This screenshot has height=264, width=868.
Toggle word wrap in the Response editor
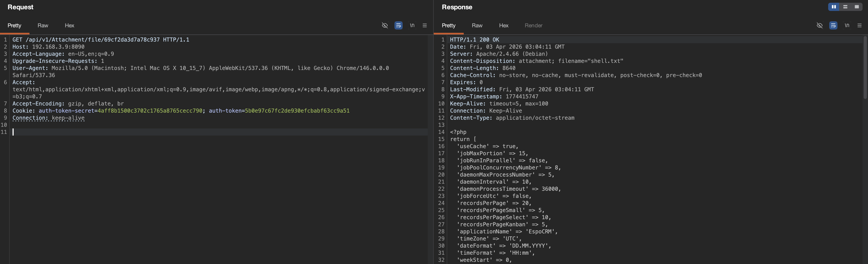tap(833, 25)
